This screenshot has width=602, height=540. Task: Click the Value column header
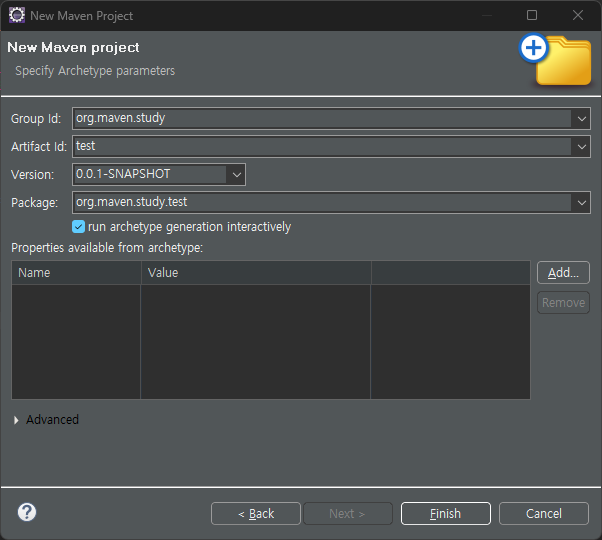[x=256, y=273]
